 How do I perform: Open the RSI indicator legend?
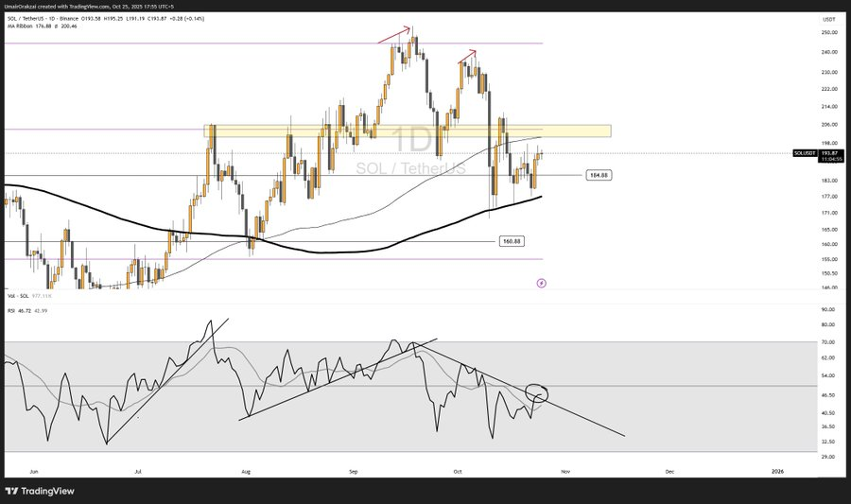click(10, 309)
